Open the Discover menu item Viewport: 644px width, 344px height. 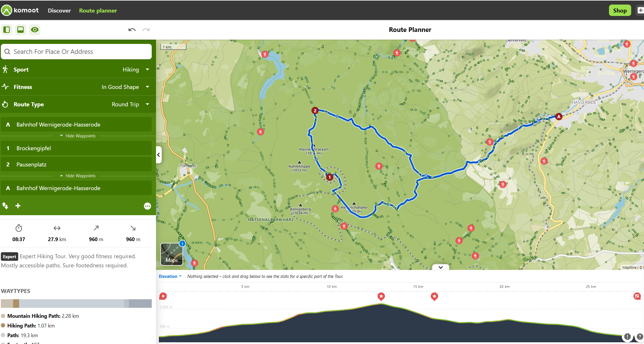[59, 11]
